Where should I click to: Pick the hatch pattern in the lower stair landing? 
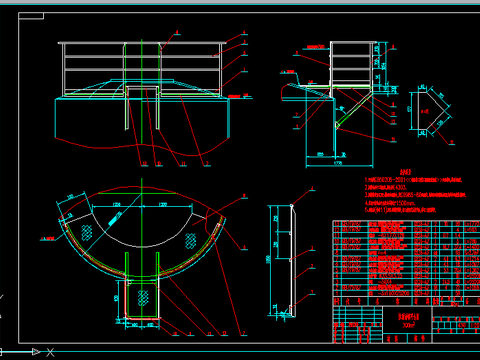[x=143, y=298]
